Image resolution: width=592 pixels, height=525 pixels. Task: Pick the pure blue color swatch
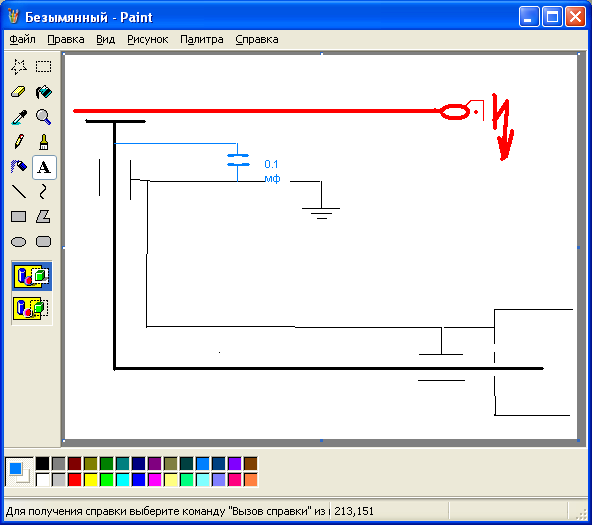[139, 480]
